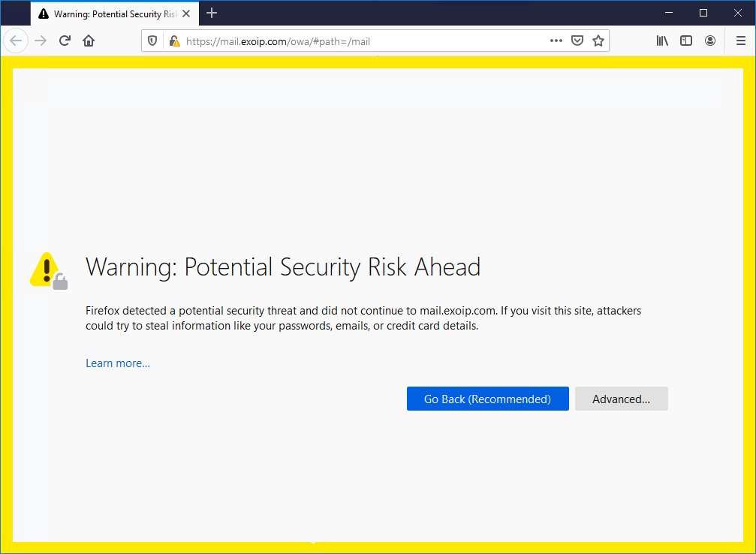Click the insecure padlock warning icon
Viewport: 756px width, 554px height.
point(174,41)
